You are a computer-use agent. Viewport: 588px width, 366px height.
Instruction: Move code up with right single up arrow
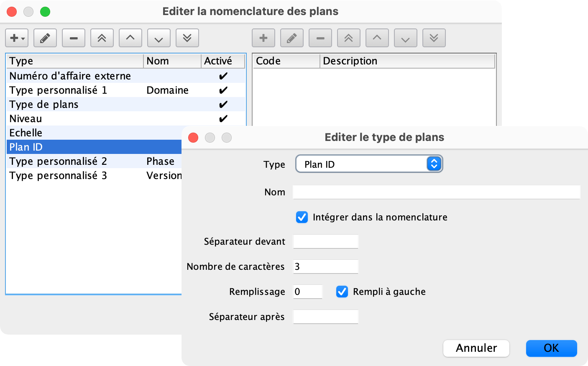pos(377,38)
